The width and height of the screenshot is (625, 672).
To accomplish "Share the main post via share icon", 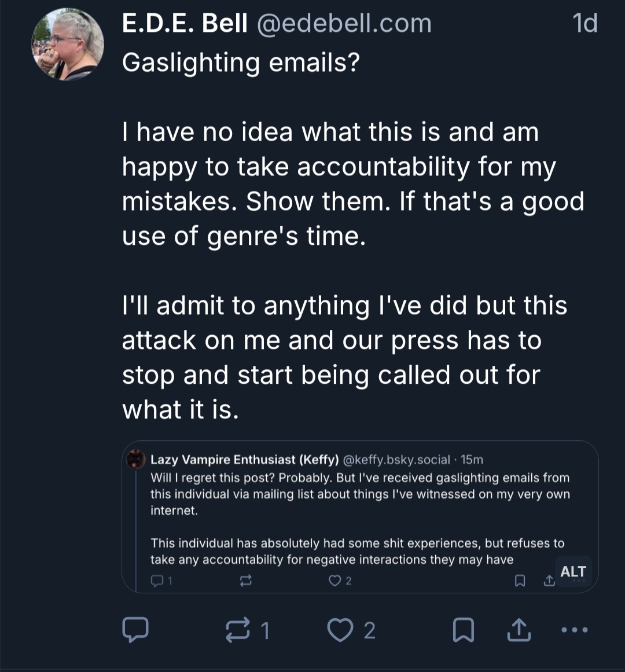I will pyautogui.click(x=519, y=630).
